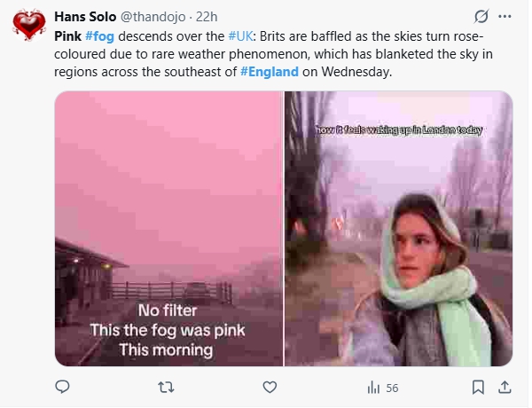Click the tweet text to expand the post
Screen dimensions: 532x408
click(355, 53)
